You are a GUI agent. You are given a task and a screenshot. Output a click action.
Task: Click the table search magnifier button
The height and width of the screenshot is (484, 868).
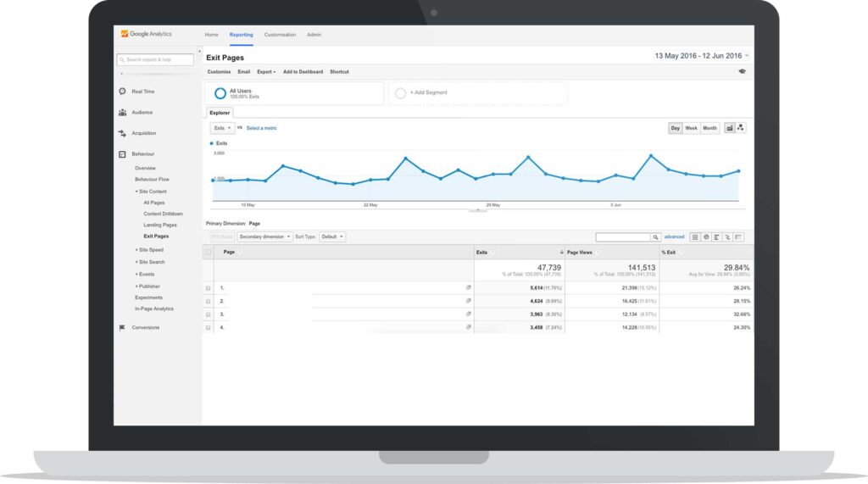655,237
